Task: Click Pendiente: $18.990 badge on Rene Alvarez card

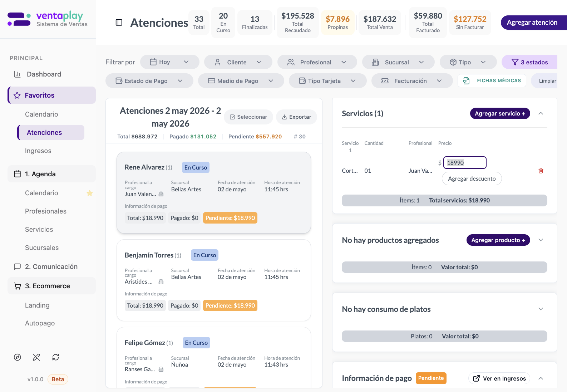Action: (x=230, y=218)
